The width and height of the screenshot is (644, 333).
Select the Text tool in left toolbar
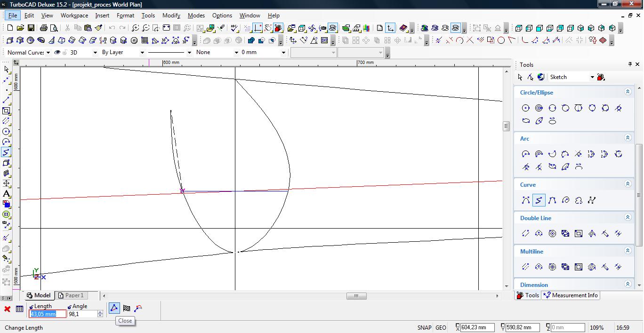pyautogui.click(x=6, y=194)
